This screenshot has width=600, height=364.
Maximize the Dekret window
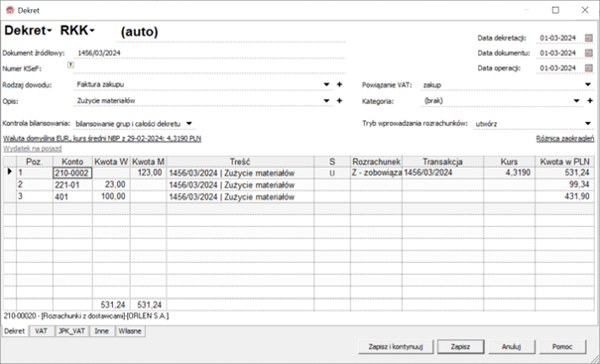point(555,10)
